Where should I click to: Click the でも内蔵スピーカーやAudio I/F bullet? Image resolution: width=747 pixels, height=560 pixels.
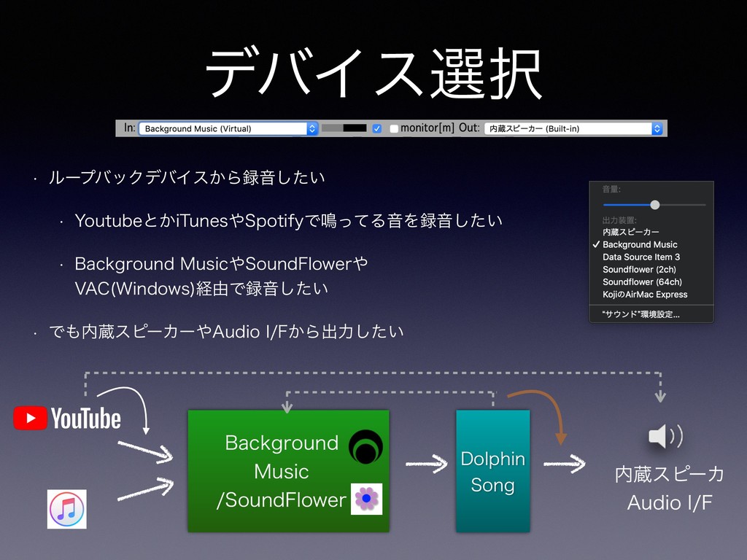click(x=226, y=332)
